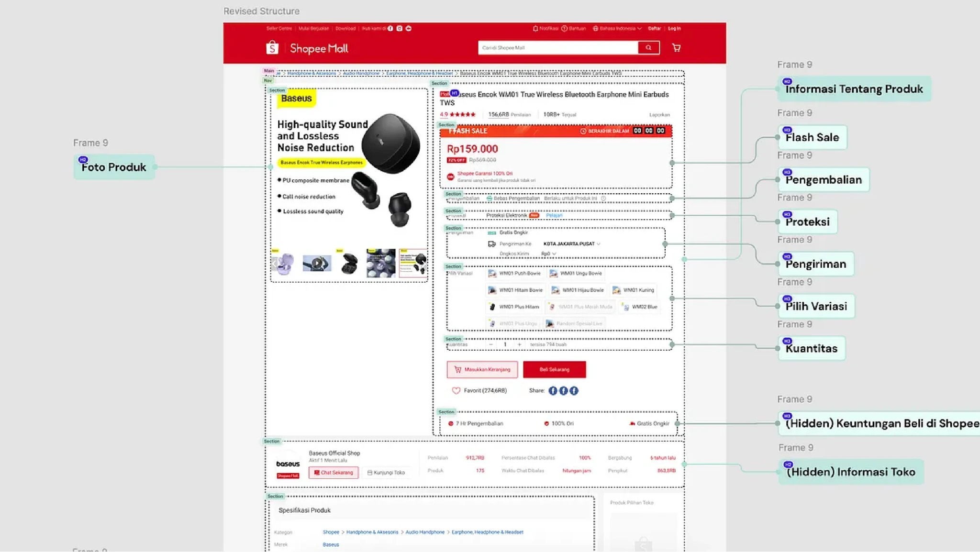
Task: Select the (Hidden) Informasi Toko annotation label
Action: (x=851, y=472)
